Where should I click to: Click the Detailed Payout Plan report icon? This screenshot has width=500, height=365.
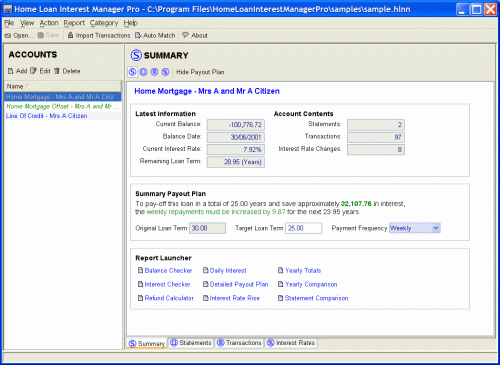pos(206,284)
